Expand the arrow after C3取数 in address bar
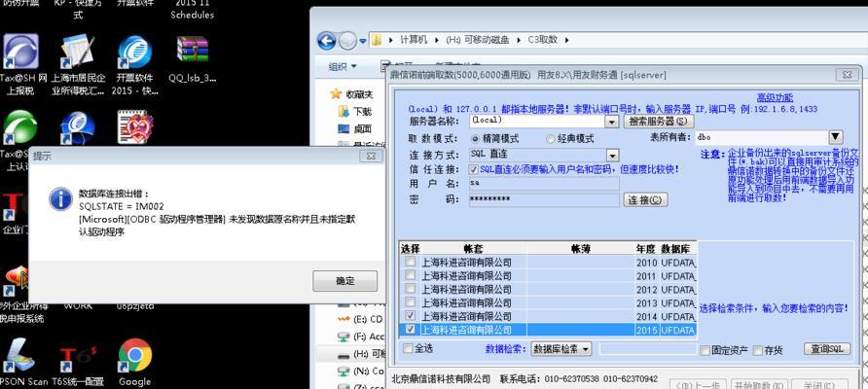This screenshot has width=868, height=389. (x=566, y=40)
